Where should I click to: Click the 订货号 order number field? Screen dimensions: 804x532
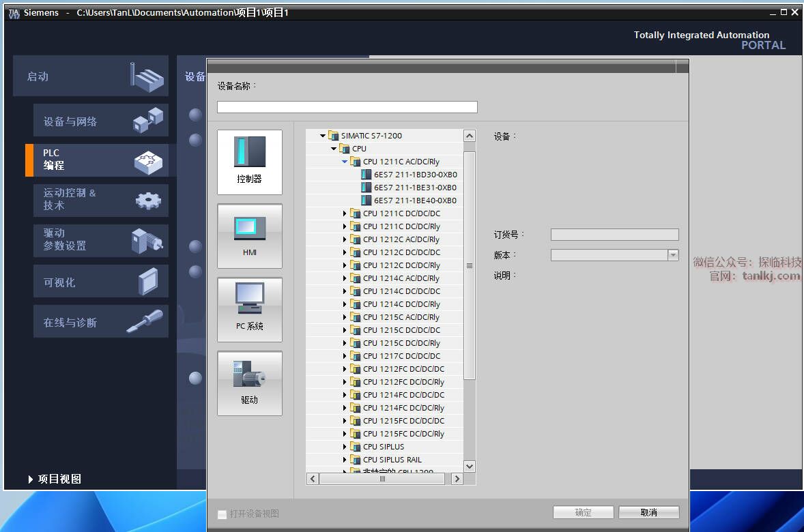[614, 235]
